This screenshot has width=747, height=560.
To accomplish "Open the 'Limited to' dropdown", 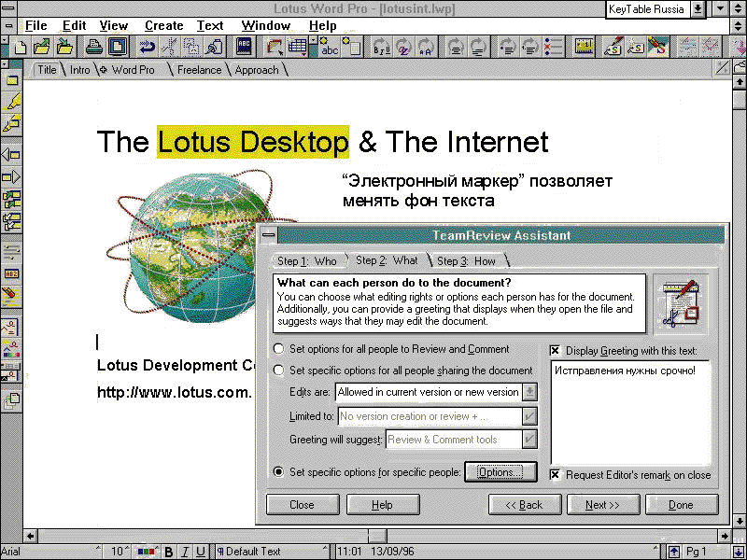I will coord(529,415).
